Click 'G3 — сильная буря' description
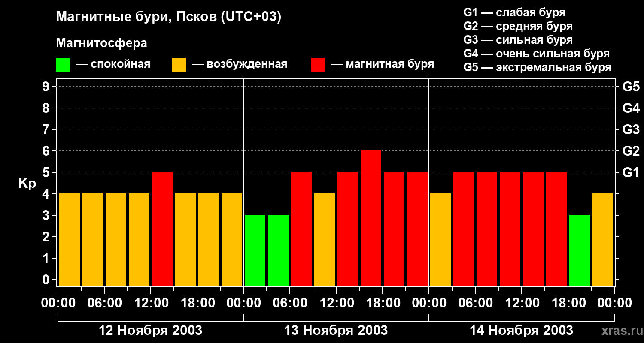The image size is (644, 343). (518, 40)
